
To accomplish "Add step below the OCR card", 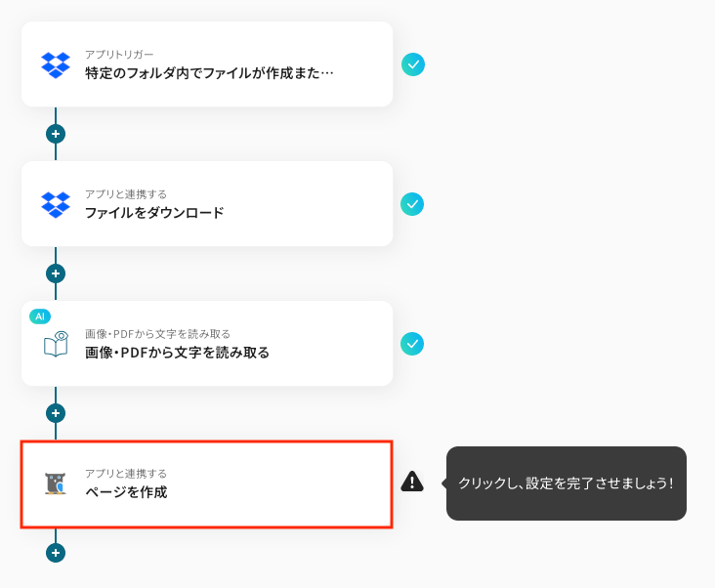I will tap(56, 413).
